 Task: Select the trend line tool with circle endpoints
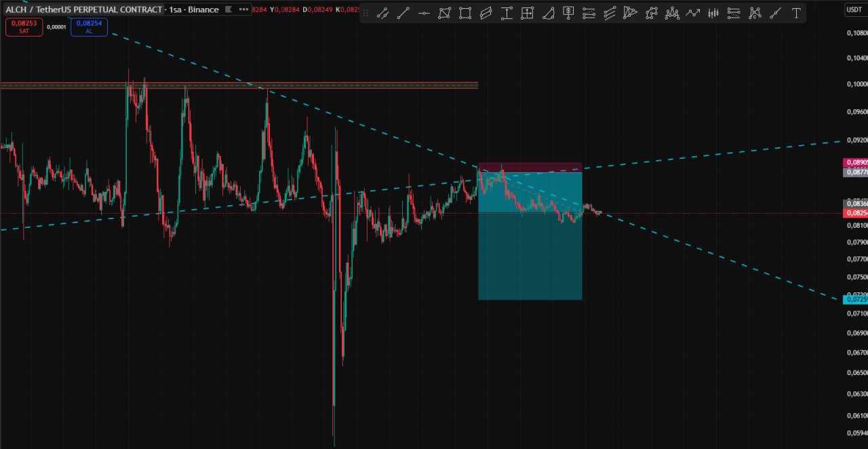(x=382, y=13)
